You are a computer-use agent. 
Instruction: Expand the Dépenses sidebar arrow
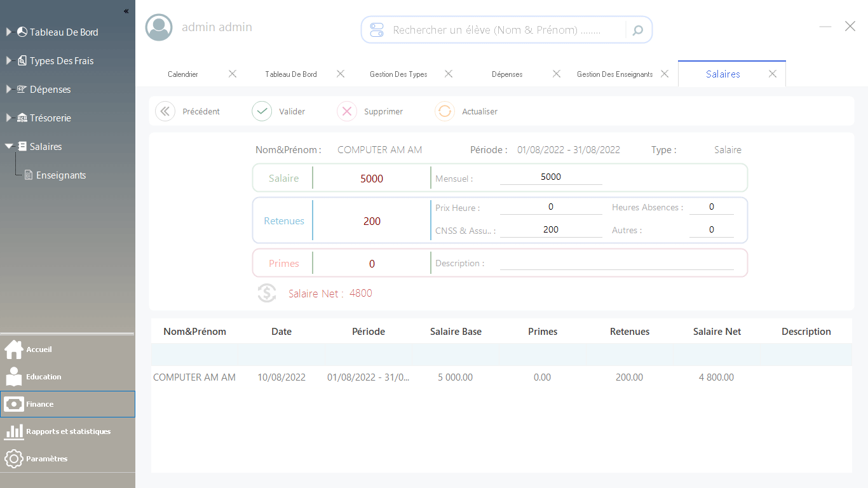(x=9, y=89)
